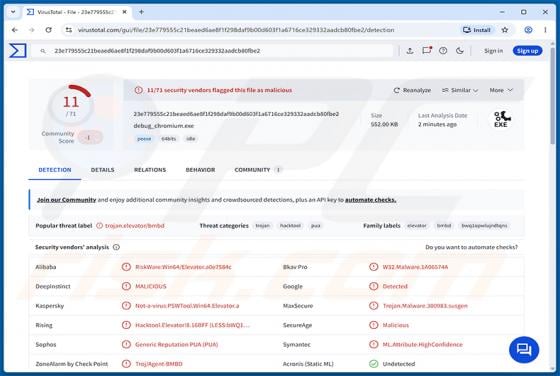Click the Join our Community link
Image resolution: width=560 pixels, height=376 pixels.
[x=66, y=200]
